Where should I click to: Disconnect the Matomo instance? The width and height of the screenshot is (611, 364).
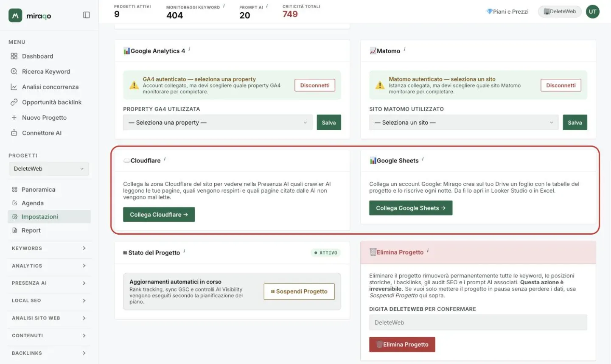pyautogui.click(x=561, y=85)
